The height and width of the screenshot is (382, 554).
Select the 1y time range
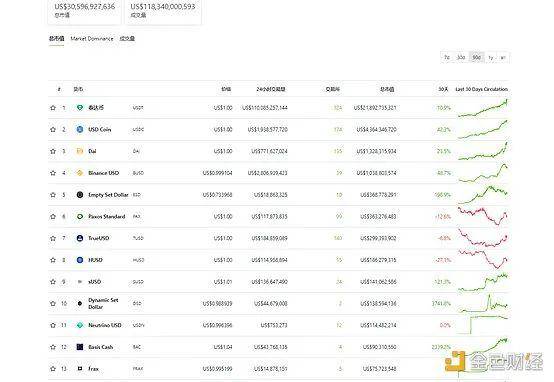[491, 57]
